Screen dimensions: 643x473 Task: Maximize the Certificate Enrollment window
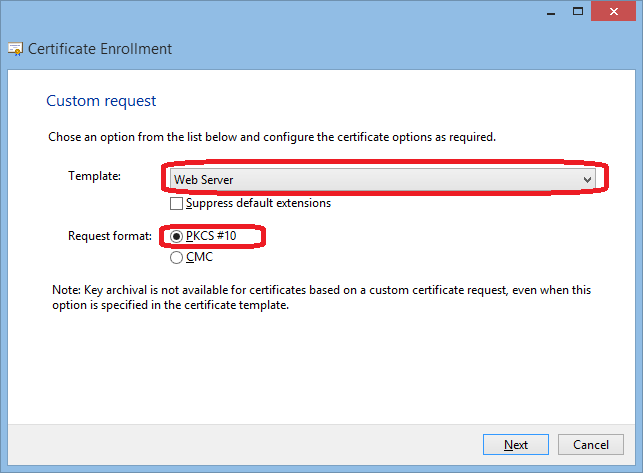[578, 11]
